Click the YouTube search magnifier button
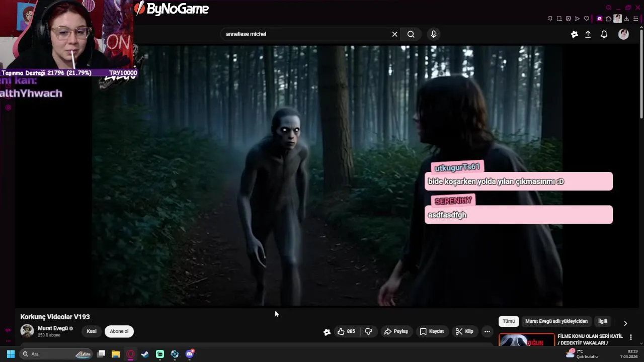 411,34
